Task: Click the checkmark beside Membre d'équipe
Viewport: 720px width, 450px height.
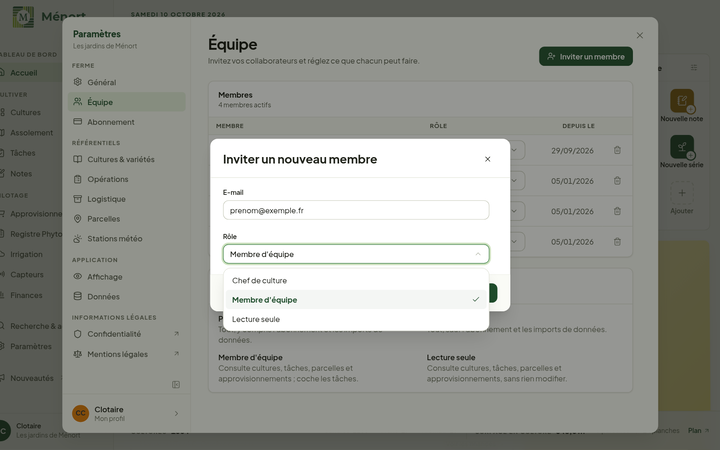Action: (476, 299)
